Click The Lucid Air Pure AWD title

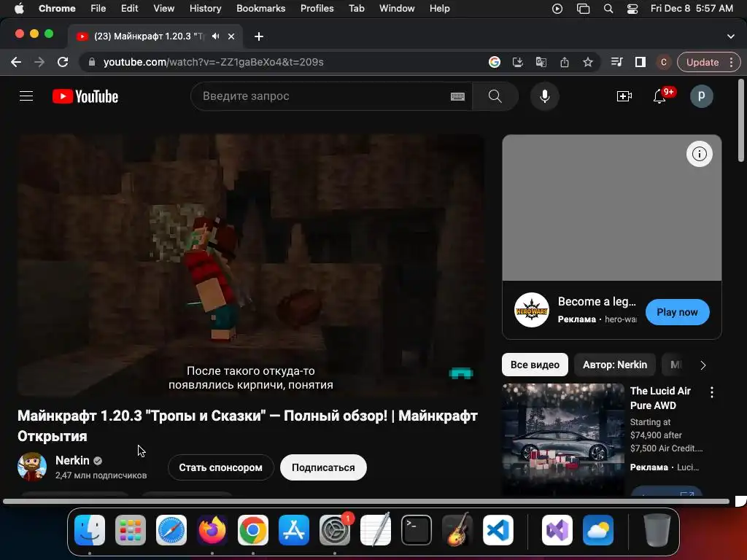[x=659, y=398]
